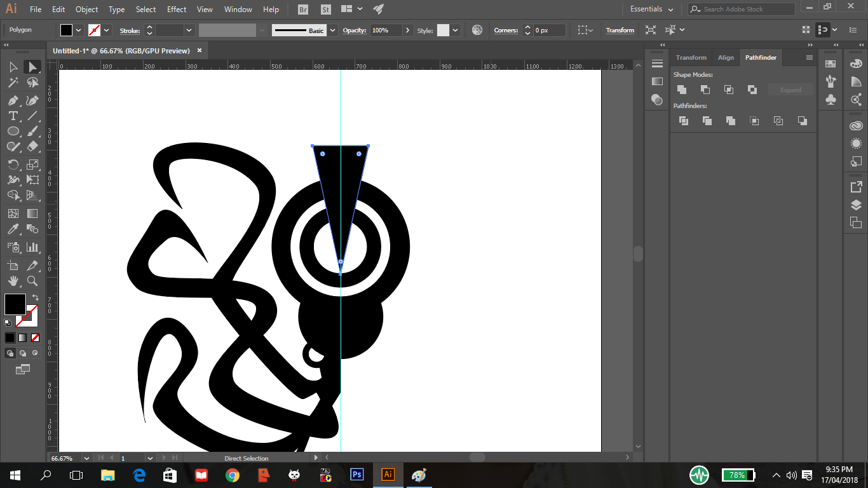Open the File menu
The width and height of the screenshot is (868, 488).
pyautogui.click(x=36, y=9)
